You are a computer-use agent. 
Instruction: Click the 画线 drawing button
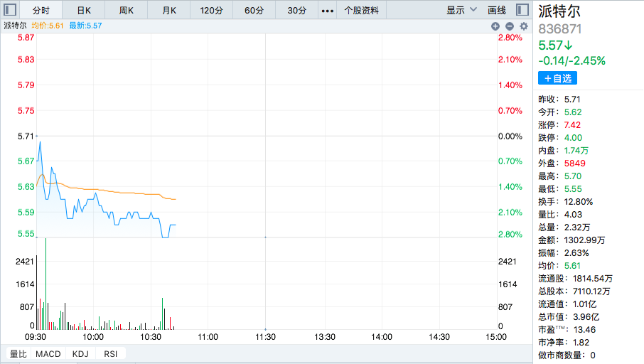click(x=497, y=11)
